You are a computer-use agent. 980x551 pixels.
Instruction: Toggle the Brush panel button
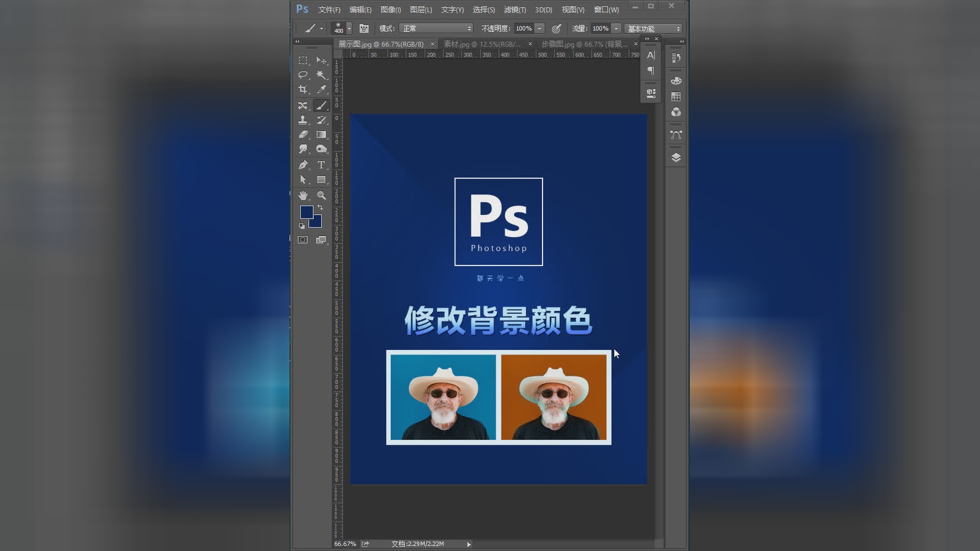pos(364,28)
